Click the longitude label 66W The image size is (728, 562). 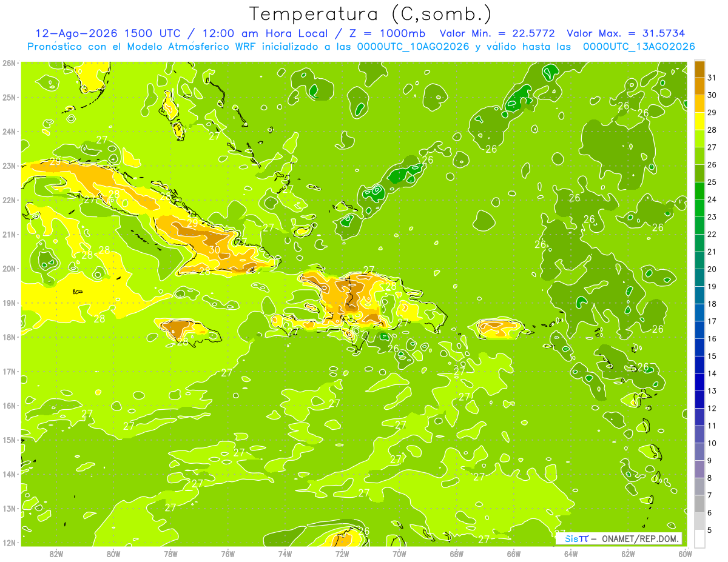point(514,554)
